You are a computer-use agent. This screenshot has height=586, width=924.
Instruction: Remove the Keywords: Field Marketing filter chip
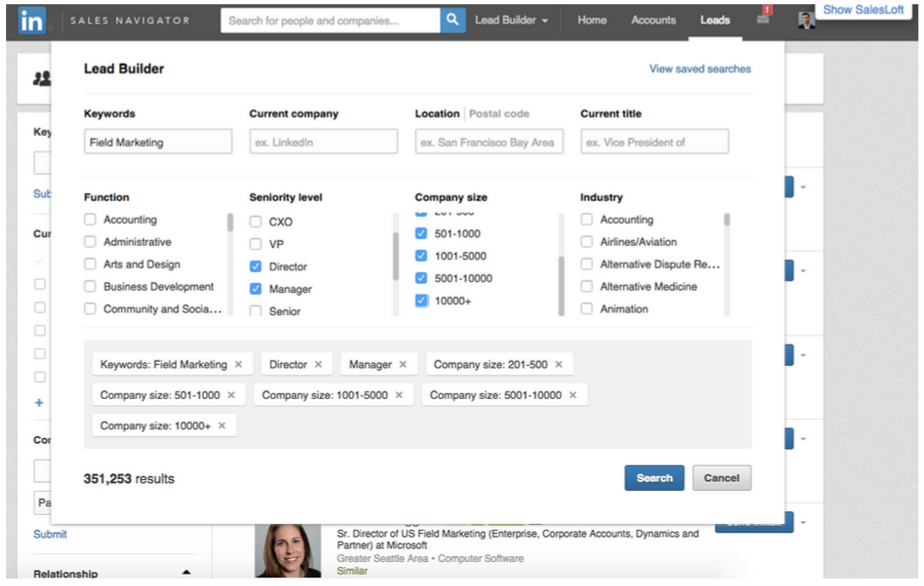coord(238,364)
